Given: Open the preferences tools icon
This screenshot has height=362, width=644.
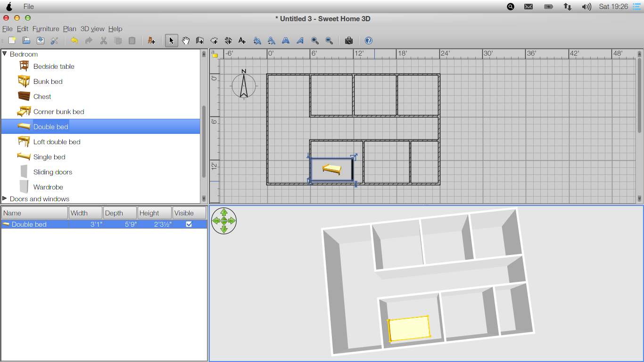Looking at the screenshot, I should (x=55, y=41).
